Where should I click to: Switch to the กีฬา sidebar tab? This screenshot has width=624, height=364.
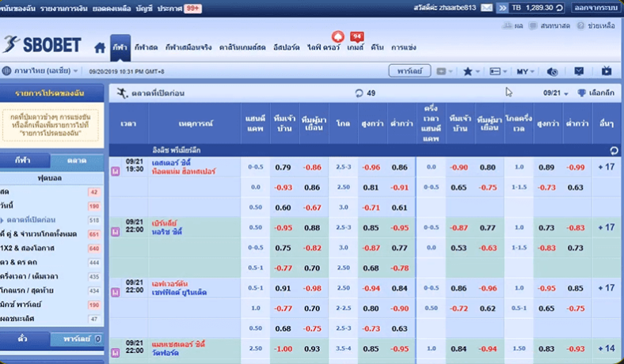pyautogui.click(x=24, y=161)
